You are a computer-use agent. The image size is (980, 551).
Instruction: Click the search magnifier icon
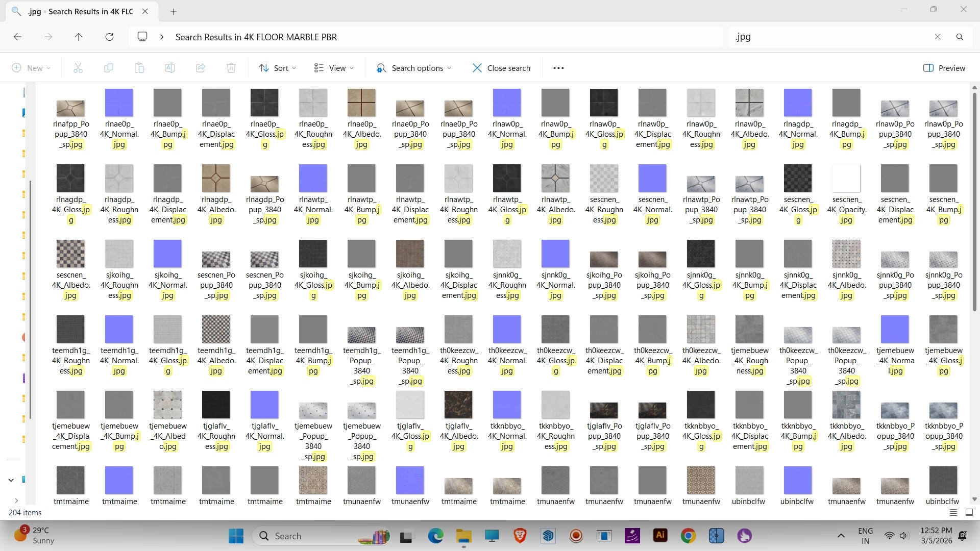pyautogui.click(x=960, y=37)
